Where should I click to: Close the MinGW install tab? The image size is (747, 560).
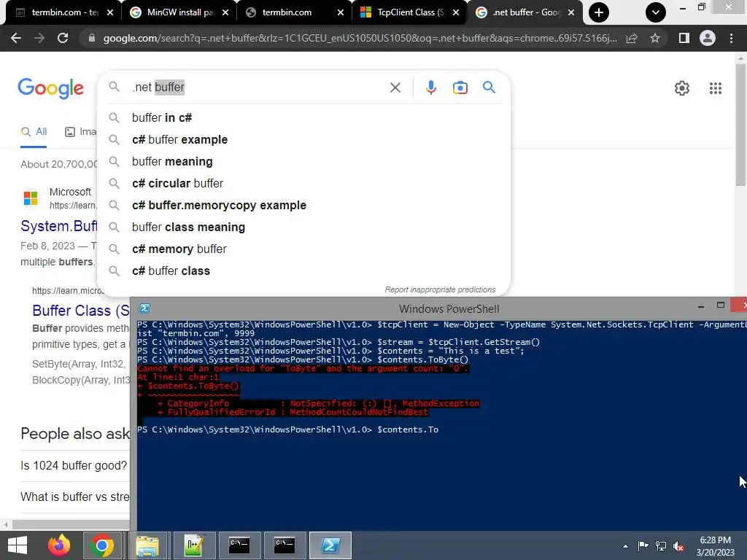225,12
